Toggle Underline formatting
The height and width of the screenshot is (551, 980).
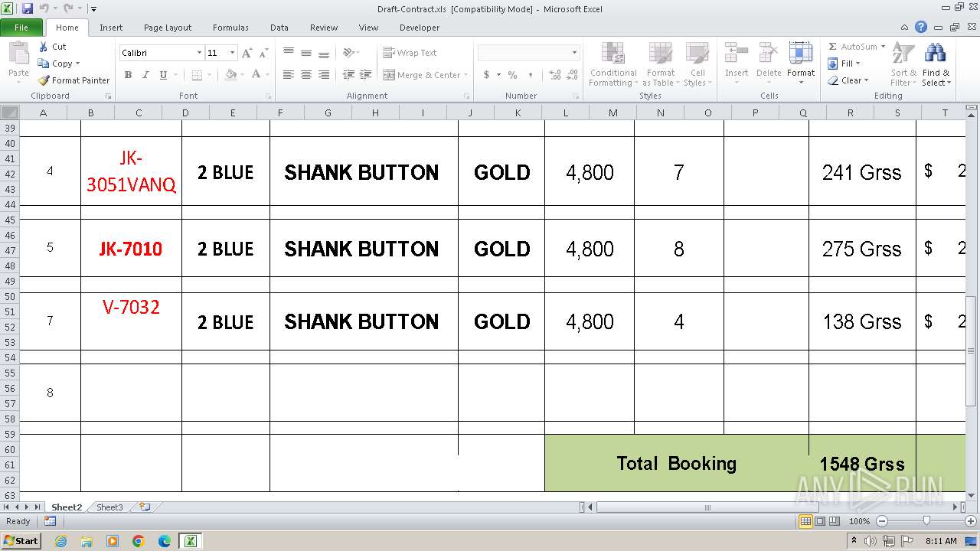[x=163, y=75]
